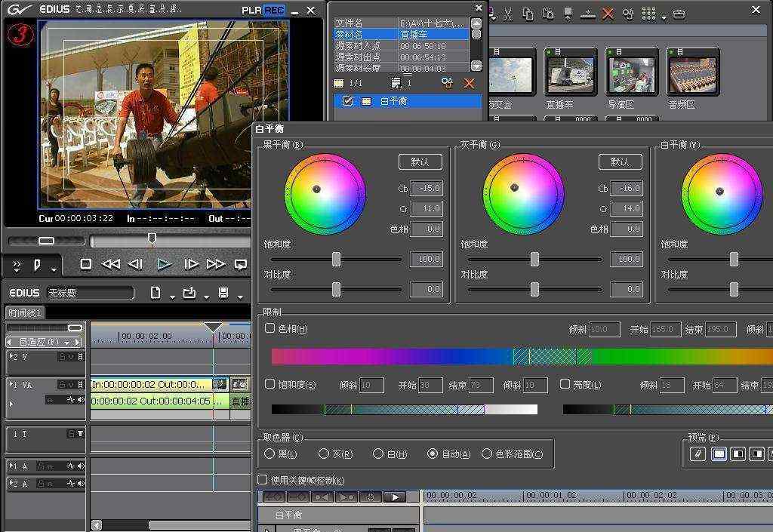
Task: Click the Play button in the player
Action: click(164, 264)
